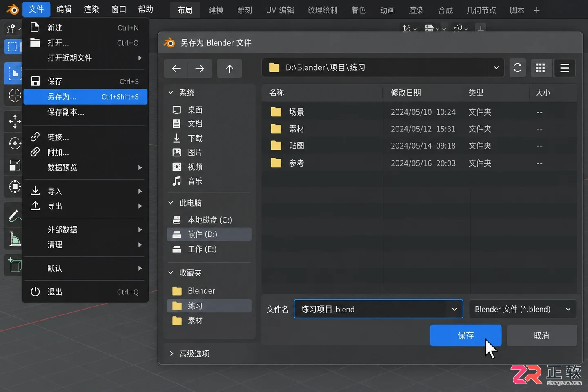The height and width of the screenshot is (392, 588).
Task: Choose 链接... menu entry
Action: 85,137
